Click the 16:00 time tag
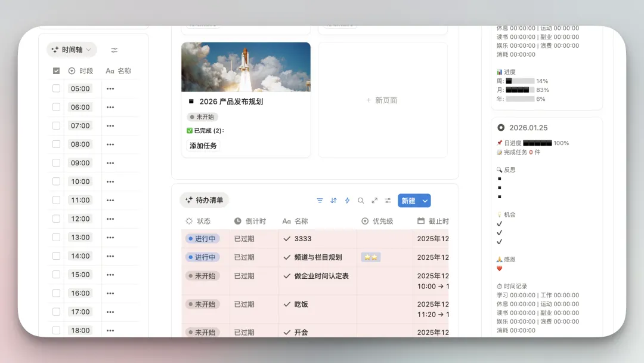This screenshot has width=644, height=363. pos(80,293)
